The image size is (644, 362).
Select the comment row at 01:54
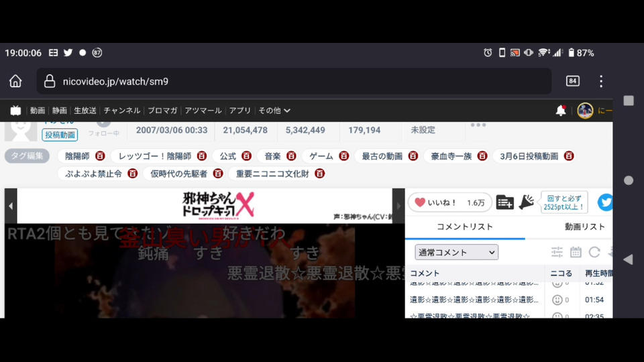(x=509, y=300)
